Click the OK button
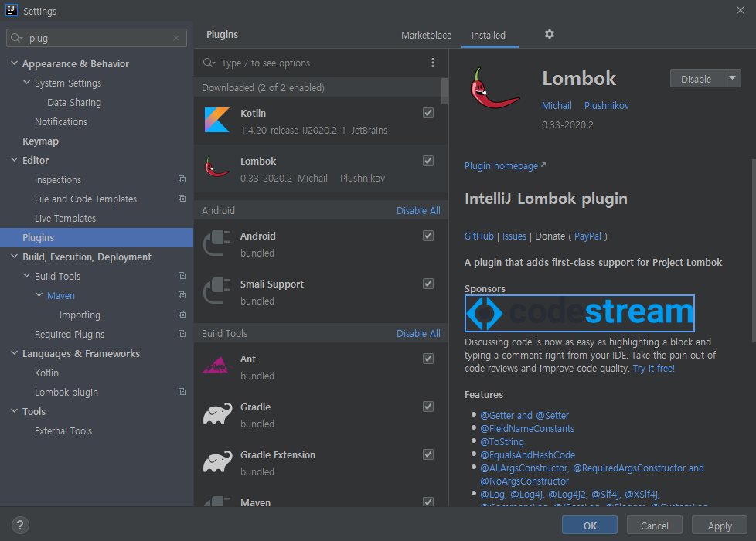756x541 pixels. [x=590, y=525]
